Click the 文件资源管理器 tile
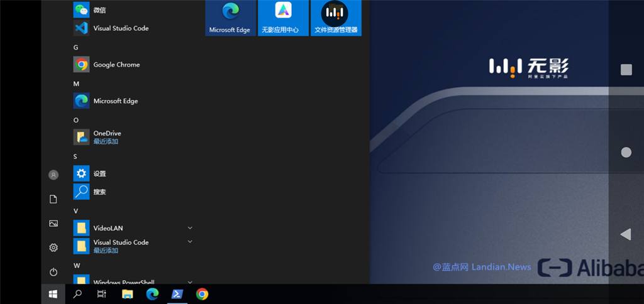 click(x=336, y=18)
